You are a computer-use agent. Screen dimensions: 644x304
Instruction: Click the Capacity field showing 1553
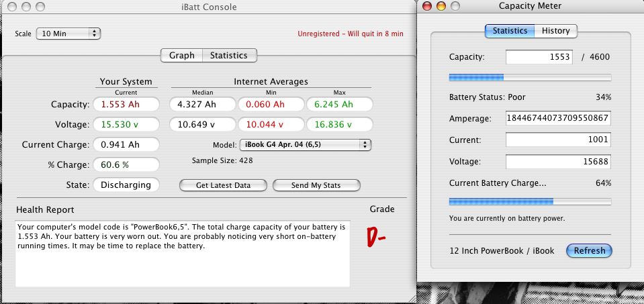[539, 57]
